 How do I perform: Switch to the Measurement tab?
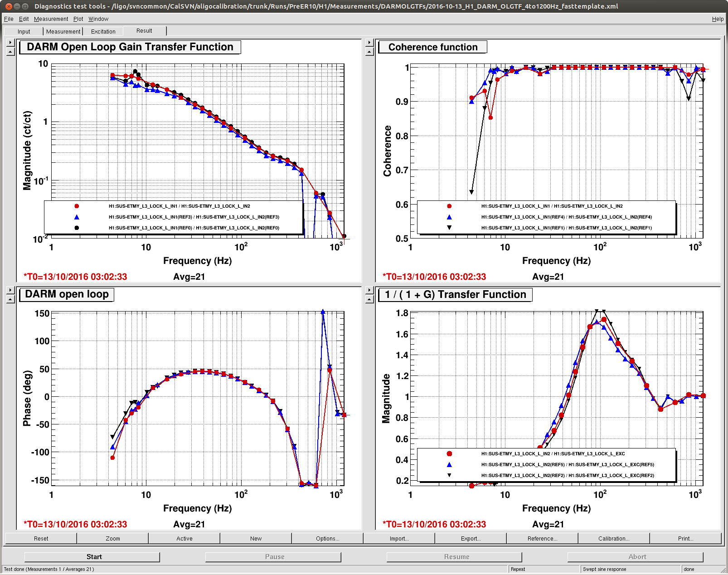(x=63, y=31)
